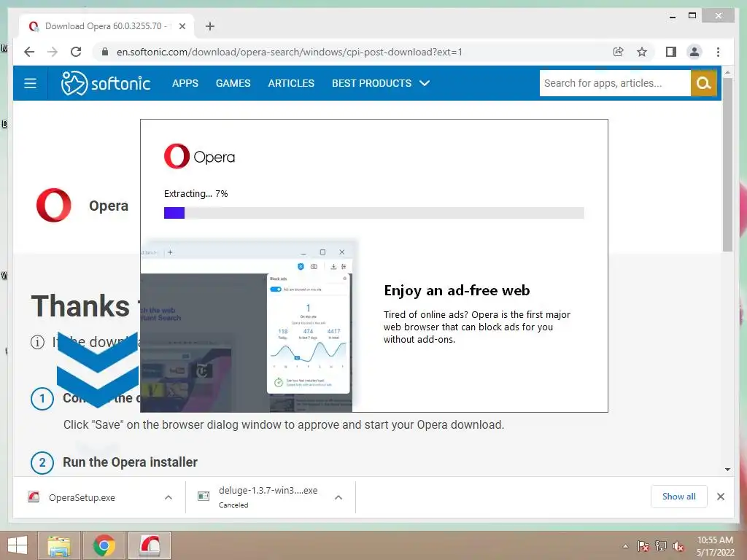This screenshot has height=560, width=747.
Task: Click the orange search magnifier button
Action: (704, 83)
